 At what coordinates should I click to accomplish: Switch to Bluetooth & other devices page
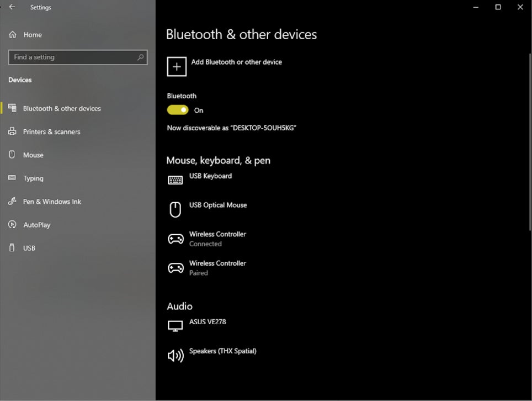[61, 108]
